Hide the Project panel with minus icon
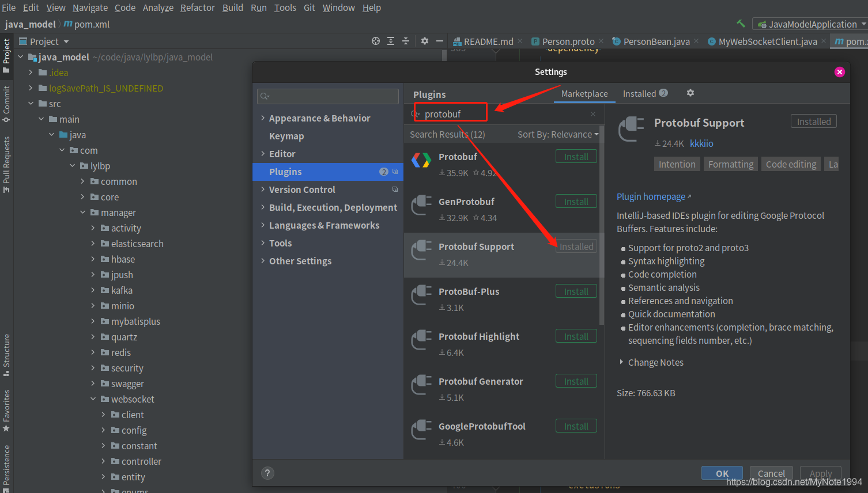Screen dimensions: 868x493 point(440,41)
